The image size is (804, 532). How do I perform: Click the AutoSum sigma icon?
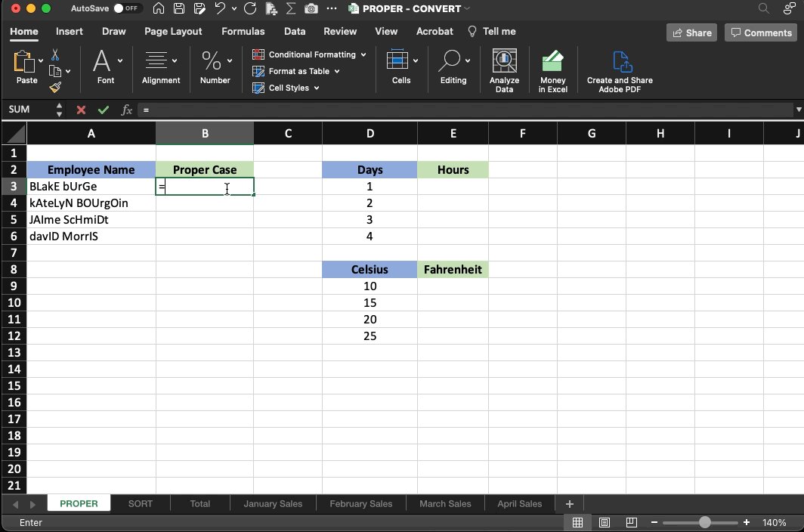click(x=291, y=8)
